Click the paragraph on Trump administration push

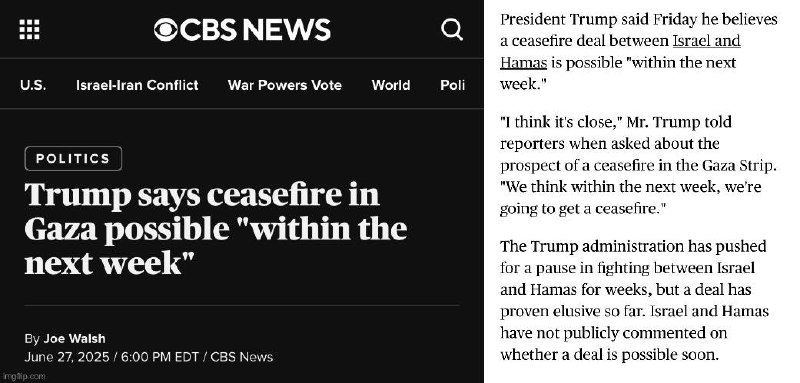(x=634, y=300)
